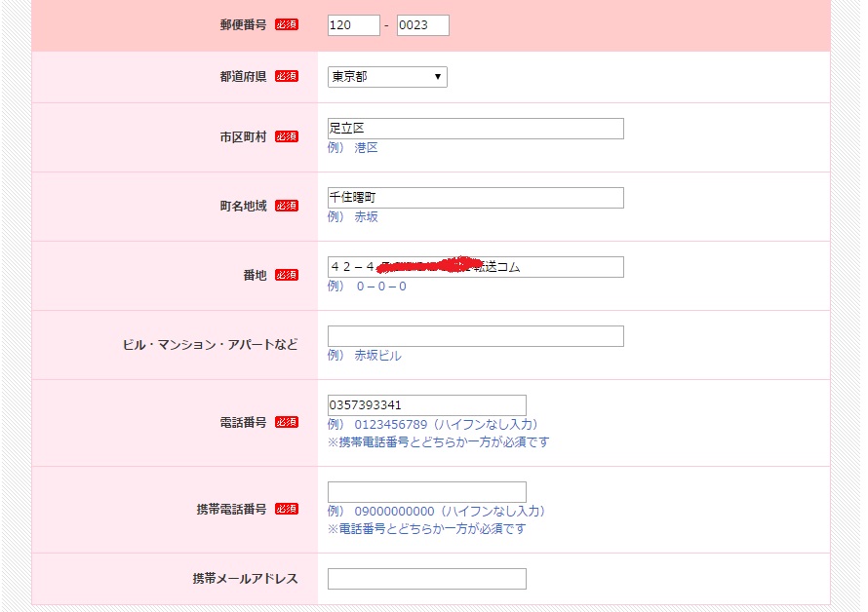The height and width of the screenshot is (612, 868).
Task: Click the 電話番号 field containing 0357393341
Action: 427,405
